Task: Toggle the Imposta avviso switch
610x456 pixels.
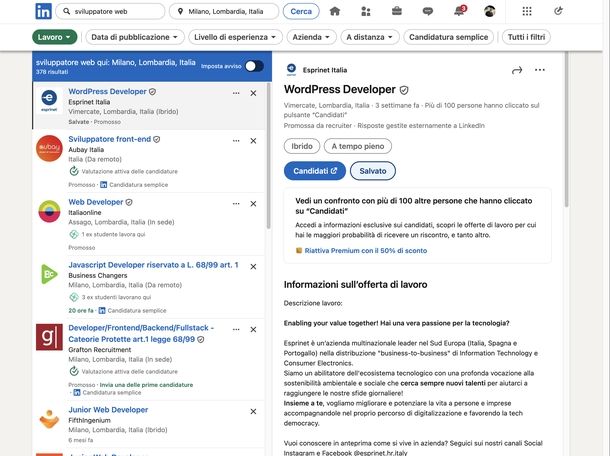Action: (254, 66)
